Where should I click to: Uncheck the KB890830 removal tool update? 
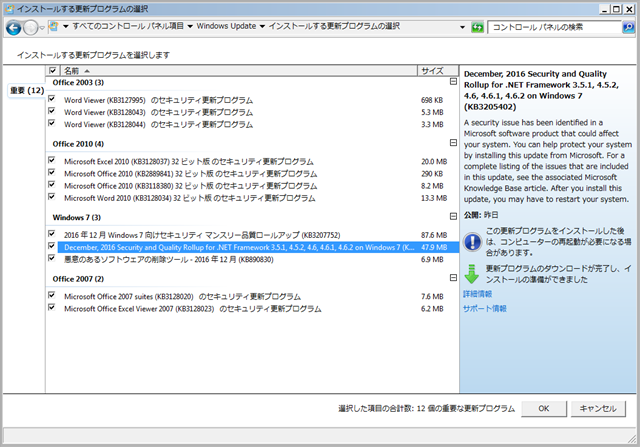(52, 258)
